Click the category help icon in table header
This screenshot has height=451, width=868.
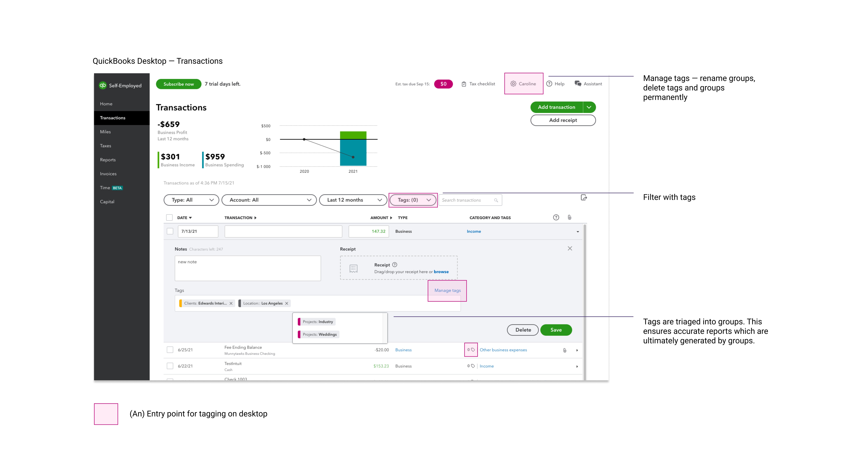[x=556, y=218]
